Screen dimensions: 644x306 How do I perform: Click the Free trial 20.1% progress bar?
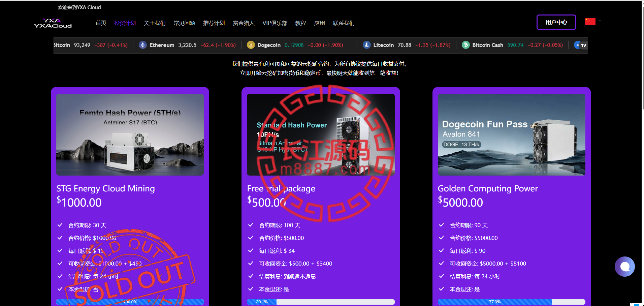(321, 302)
